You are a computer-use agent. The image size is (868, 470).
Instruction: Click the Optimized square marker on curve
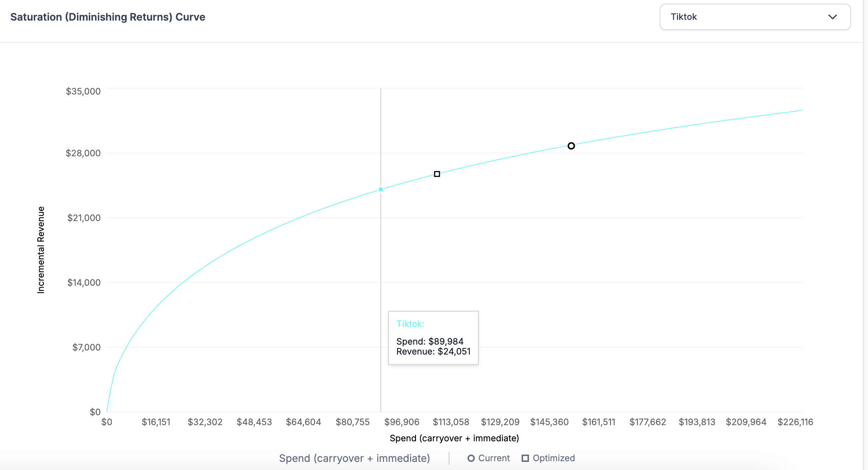[437, 174]
